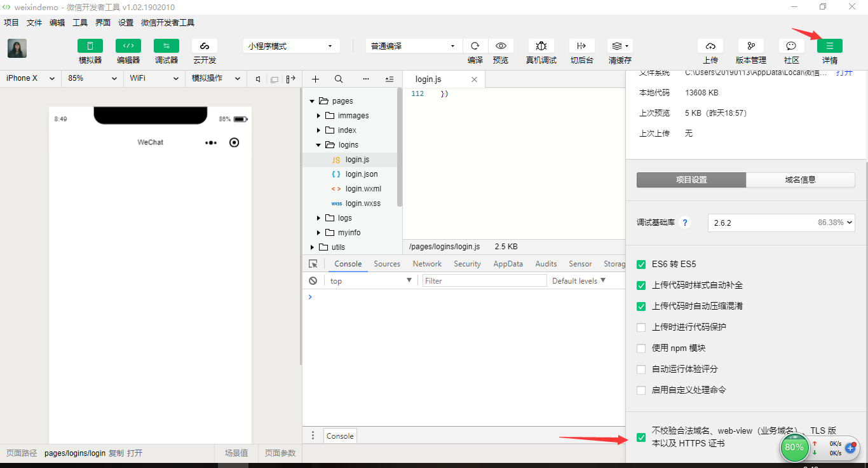Open the Default levels dropdown
The width and height of the screenshot is (868, 468).
pos(579,281)
